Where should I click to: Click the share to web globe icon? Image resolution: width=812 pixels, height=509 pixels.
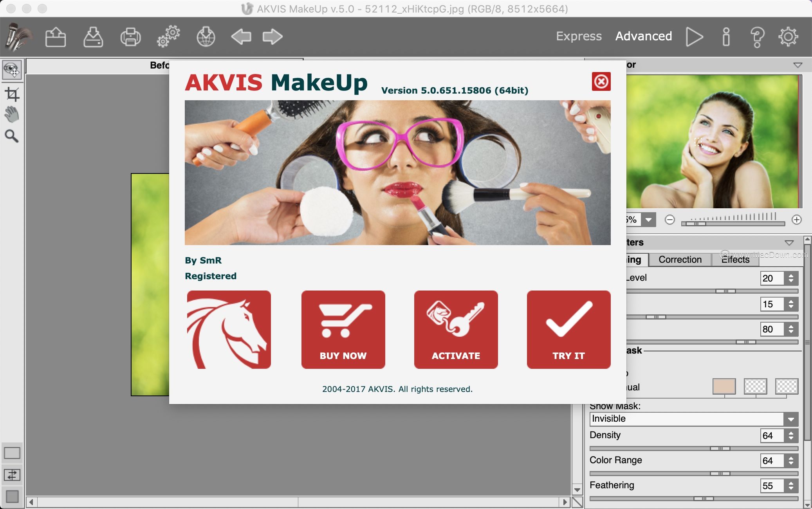pos(206,37)
